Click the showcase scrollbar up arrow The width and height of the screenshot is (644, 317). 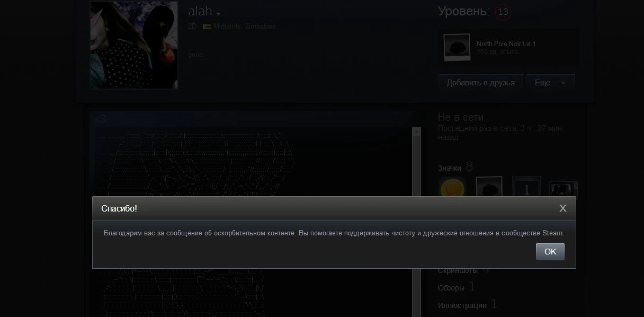pos(416,131)
